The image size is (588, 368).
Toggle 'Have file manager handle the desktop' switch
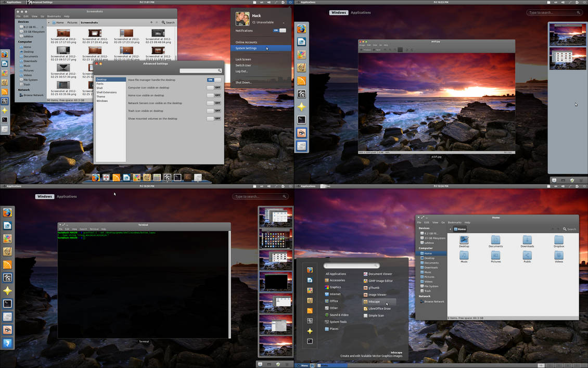[214, 80]
